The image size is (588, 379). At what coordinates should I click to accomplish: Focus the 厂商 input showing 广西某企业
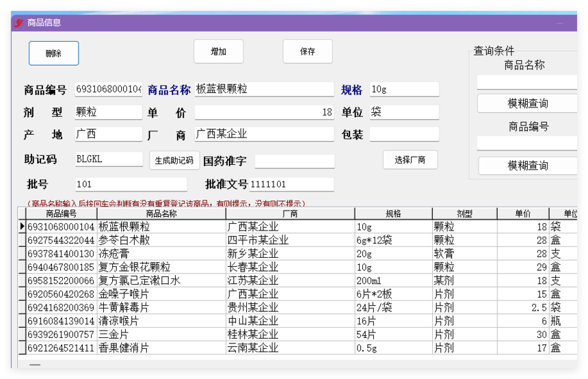264,134
